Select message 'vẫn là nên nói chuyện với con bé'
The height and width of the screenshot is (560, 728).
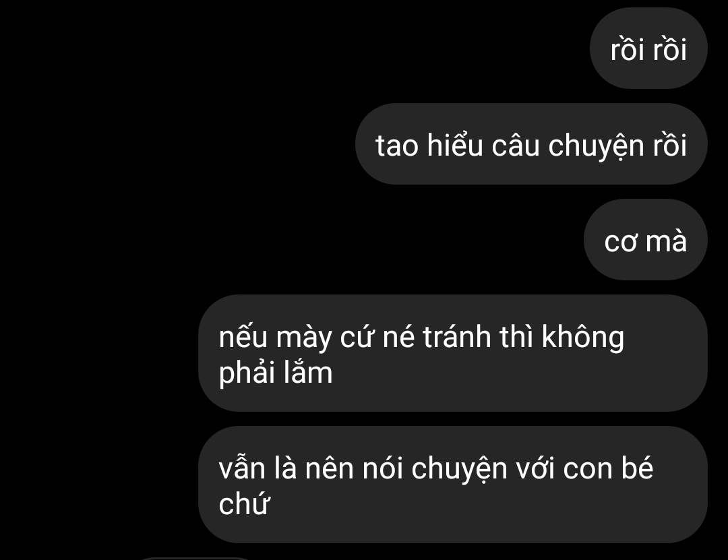point(453,485)
